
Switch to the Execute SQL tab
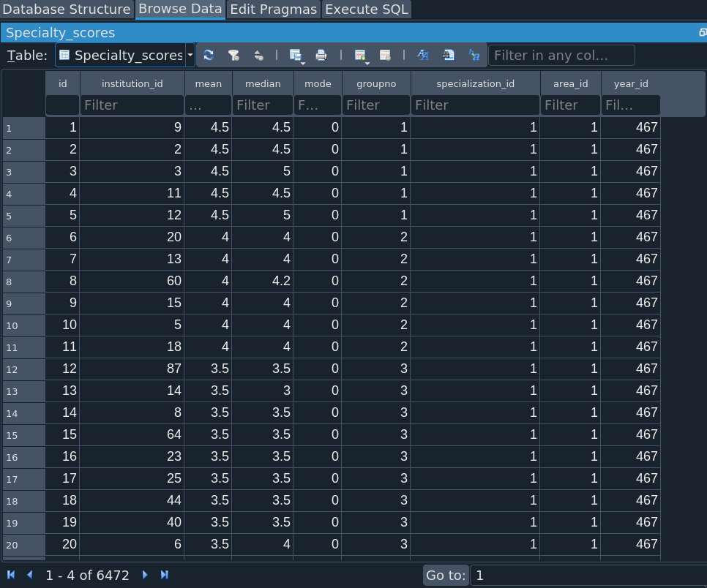point(367,10)
